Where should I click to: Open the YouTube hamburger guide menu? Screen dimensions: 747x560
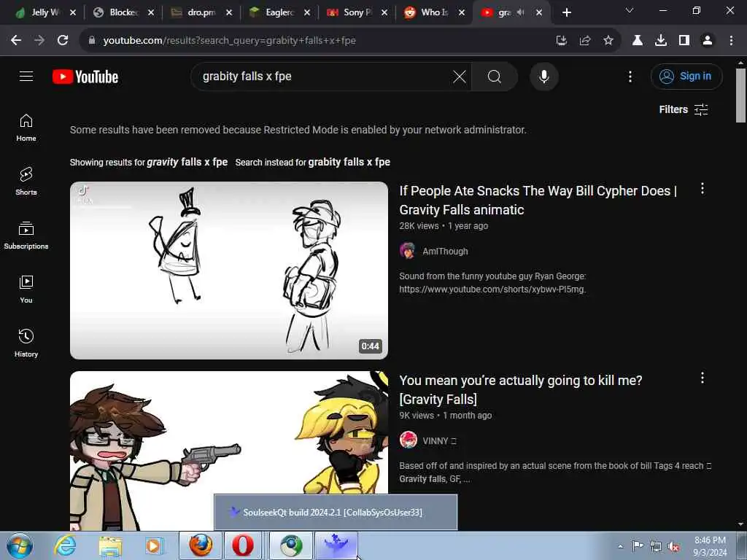point(26,76)
